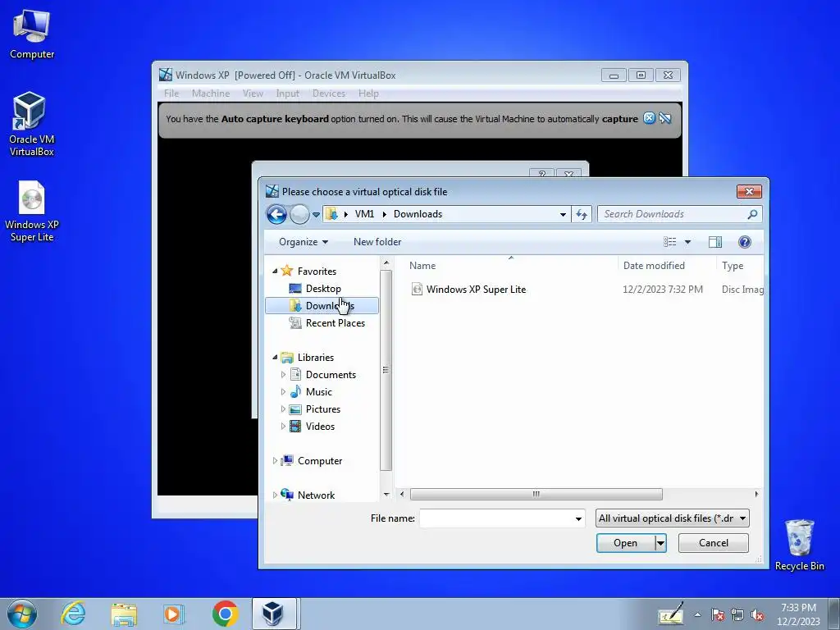Open the Organize menu
This screenshot has width=840, height=630.
point(304,242)
